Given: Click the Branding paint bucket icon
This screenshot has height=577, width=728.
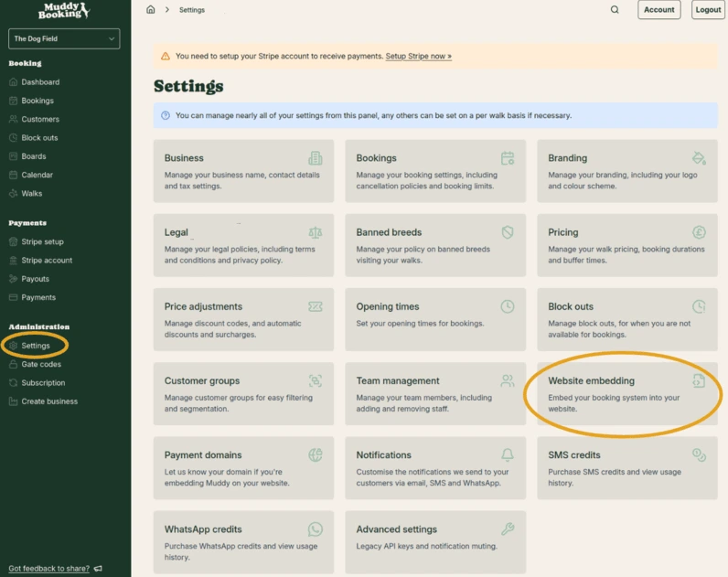Looking at the screenshot, I should pos(699,158).
